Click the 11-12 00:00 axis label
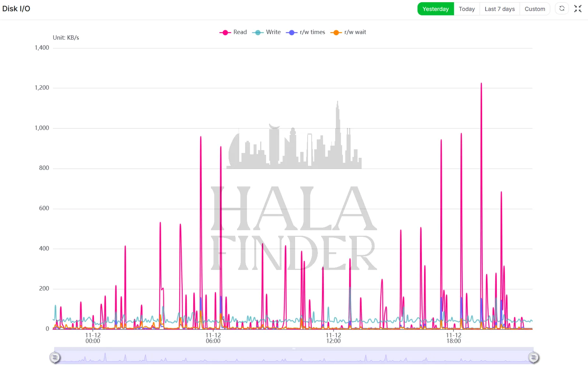The width and height of the screenshot is (588, 367). point(93,338)
